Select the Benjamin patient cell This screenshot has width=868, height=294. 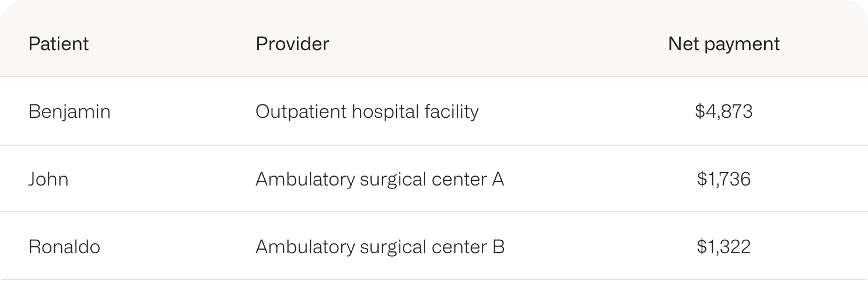tap(69, 111)
